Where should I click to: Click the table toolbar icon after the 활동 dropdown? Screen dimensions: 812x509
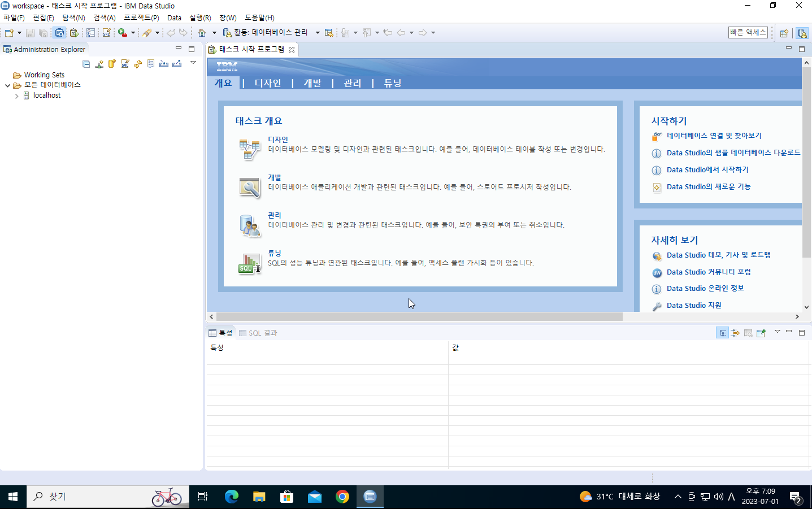pyautogui.click(x=329, y=33)
